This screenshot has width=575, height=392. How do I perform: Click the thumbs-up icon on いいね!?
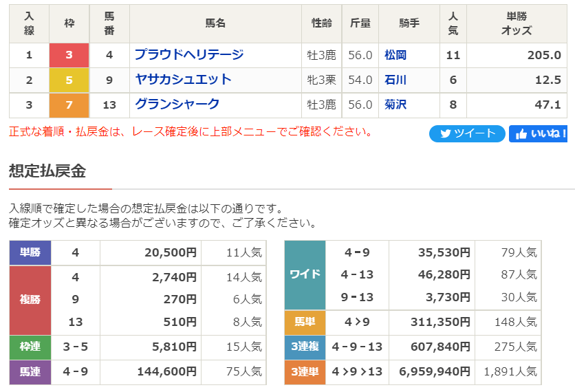[521, 134]
